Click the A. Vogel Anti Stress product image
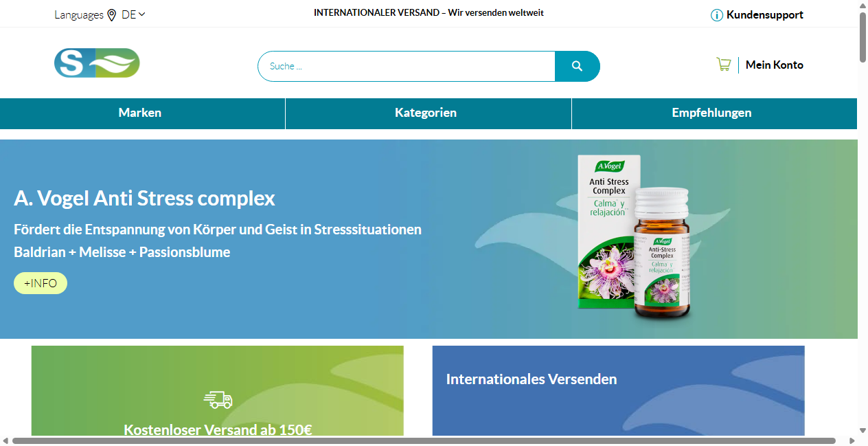This screenshot has width=868, height=446. [x=635, y=237]
